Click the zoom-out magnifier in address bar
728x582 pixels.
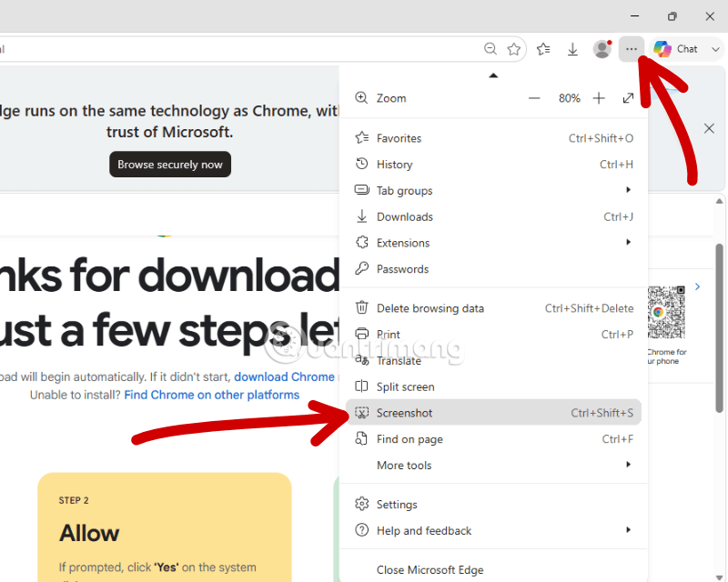[x=490, y=49]
